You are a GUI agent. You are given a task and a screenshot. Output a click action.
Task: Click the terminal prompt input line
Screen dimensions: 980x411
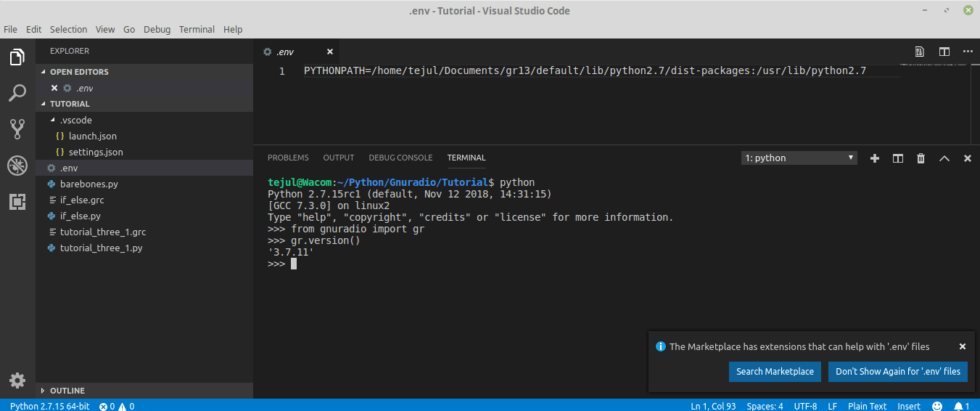[x=282, y=264]
